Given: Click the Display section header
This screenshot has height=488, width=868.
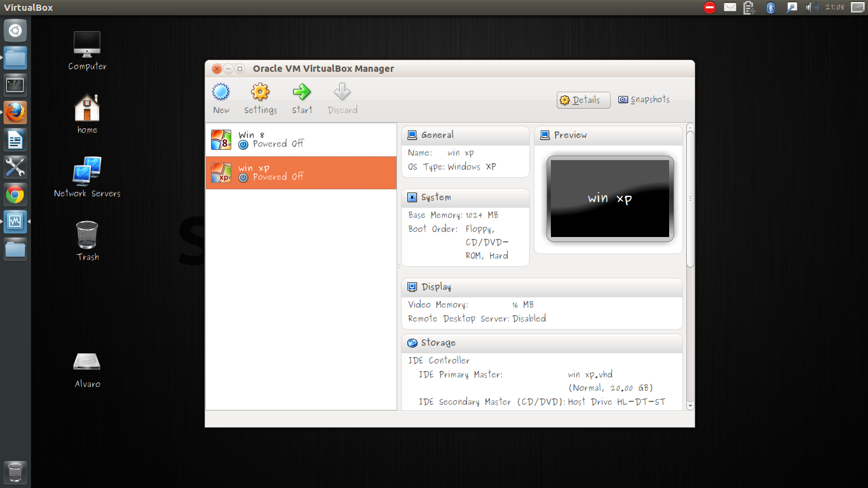Looking at the screenshot, I should click(x=542, y=287).
